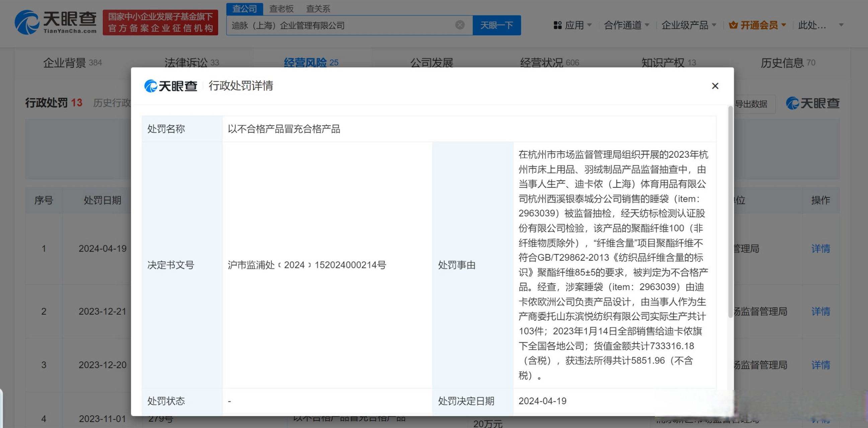Click the red official credit agency banner

[x=160, y=22]
